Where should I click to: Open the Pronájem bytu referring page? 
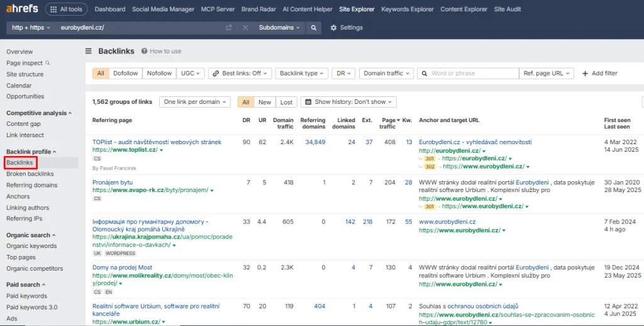pyautogui.click(x=113, y=183)
